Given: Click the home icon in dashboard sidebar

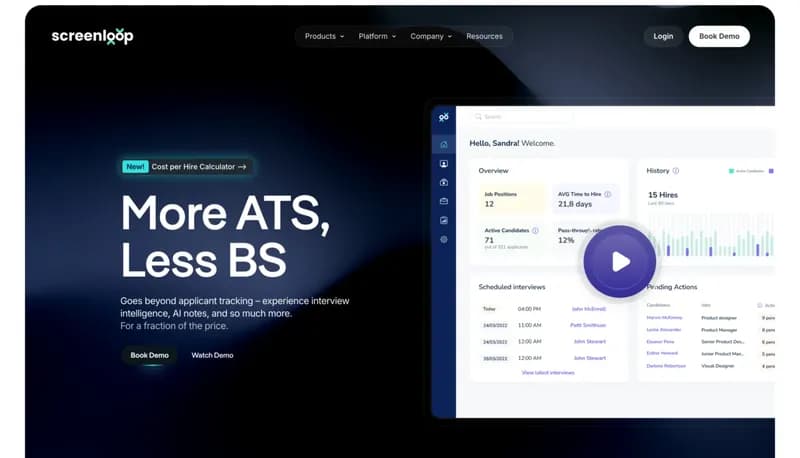Looking at the screenshot, I should [444, 144].
